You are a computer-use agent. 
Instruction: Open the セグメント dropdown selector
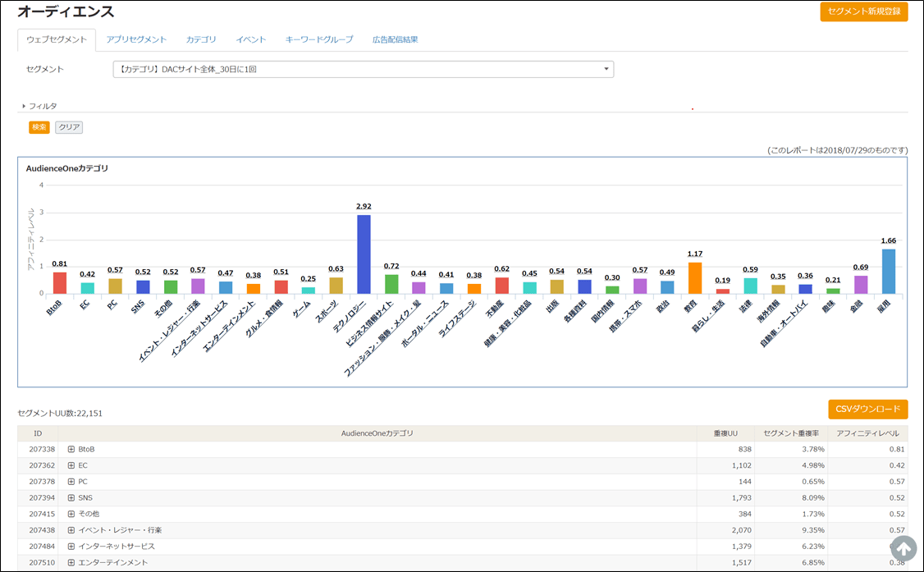pyautogui.click(x=363, y=70)
